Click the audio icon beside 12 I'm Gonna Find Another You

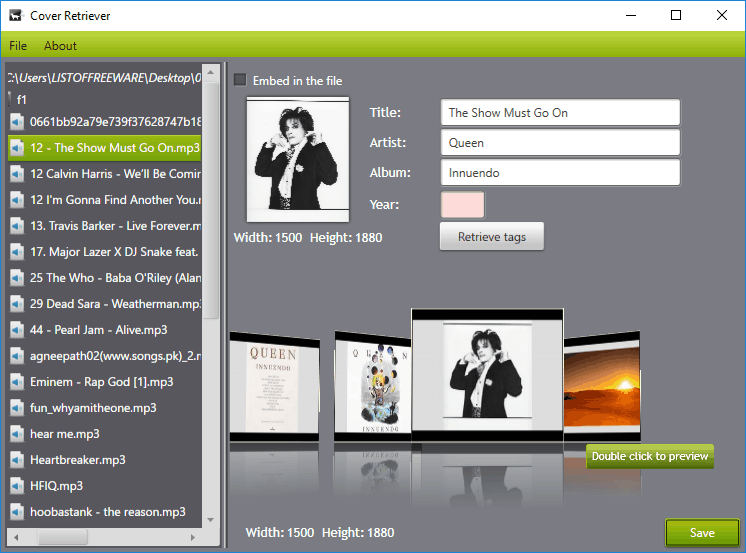coord(17,200)
